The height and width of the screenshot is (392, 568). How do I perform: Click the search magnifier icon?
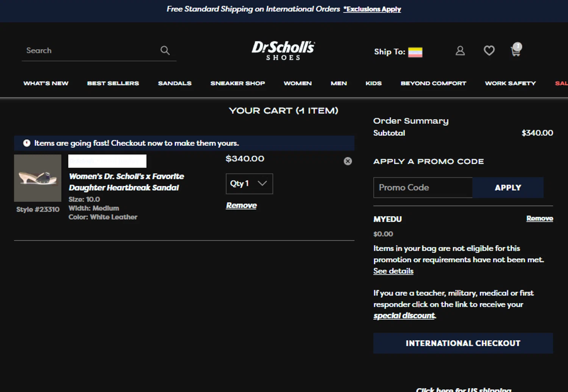[165, 50]
